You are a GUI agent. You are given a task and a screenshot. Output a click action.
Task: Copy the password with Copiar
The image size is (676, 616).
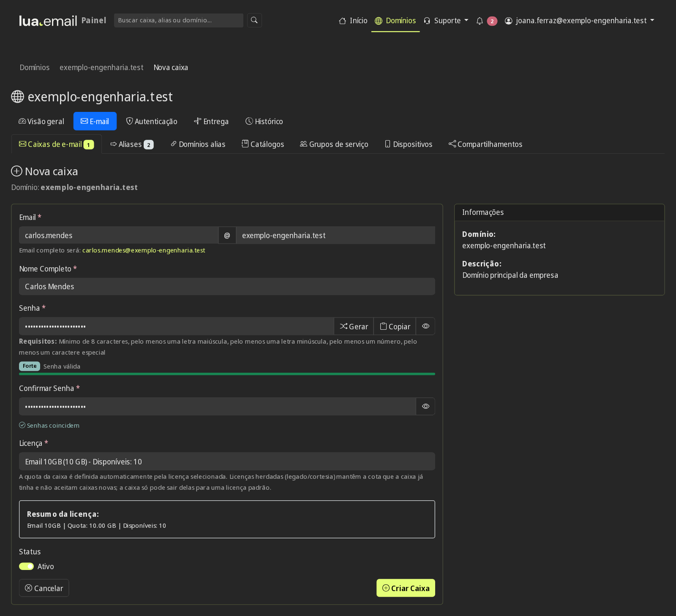(395, 326)
